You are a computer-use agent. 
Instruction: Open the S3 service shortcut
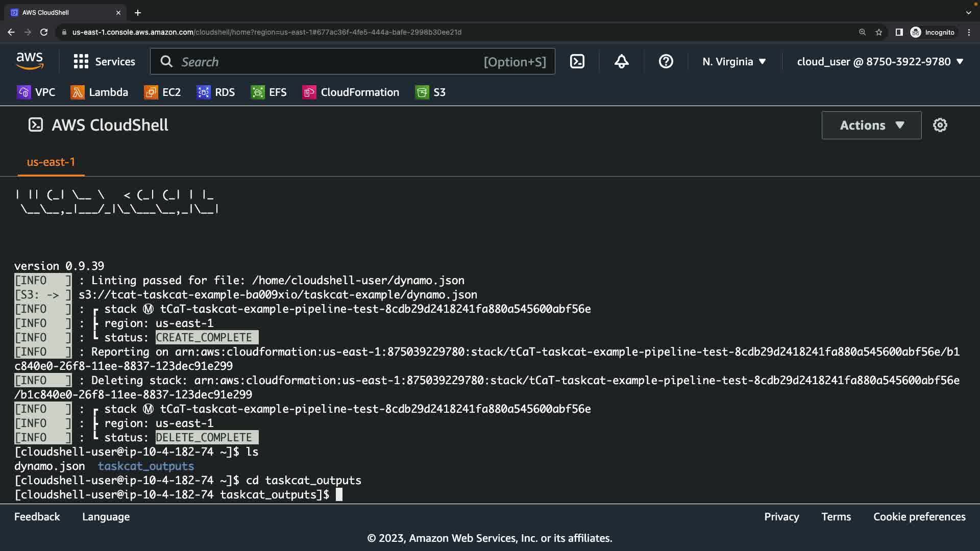coord(431,92)
